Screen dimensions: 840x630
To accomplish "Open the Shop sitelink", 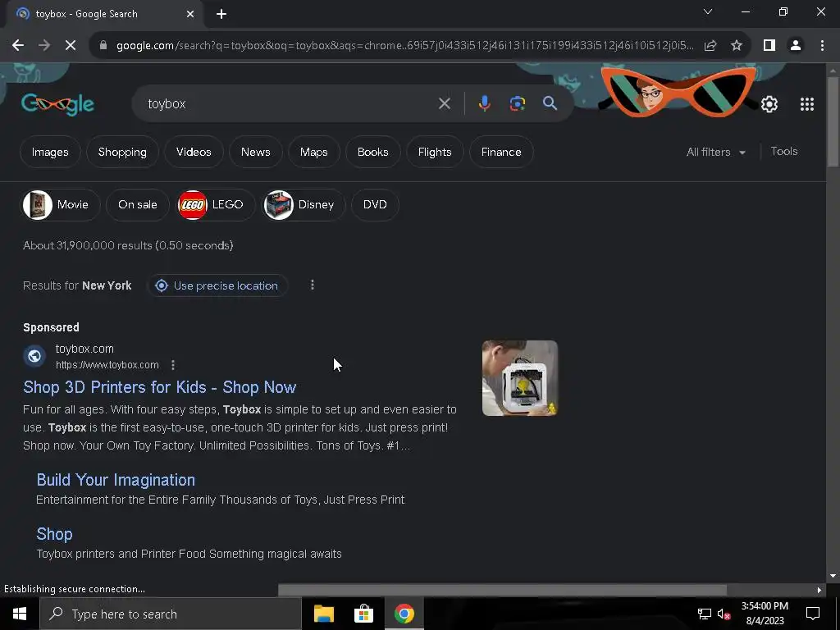I will pos(54,534).
